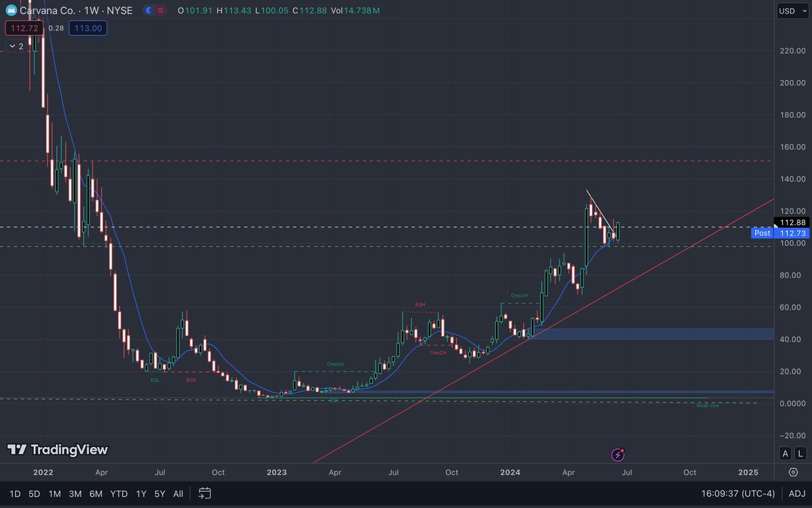Click the 112.88 last price label

click(x=792, y=222)
